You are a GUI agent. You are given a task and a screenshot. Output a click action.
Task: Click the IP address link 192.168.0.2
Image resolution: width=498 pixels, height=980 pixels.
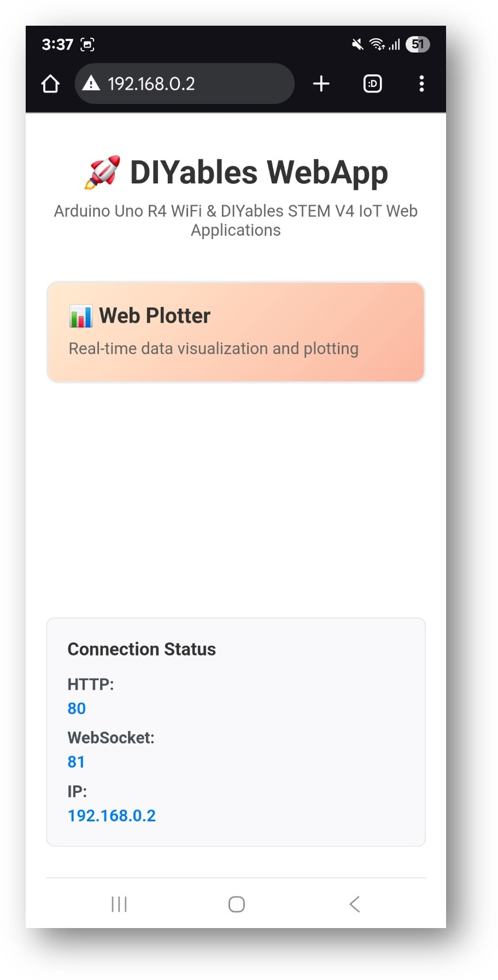click(x=111, y=815)
